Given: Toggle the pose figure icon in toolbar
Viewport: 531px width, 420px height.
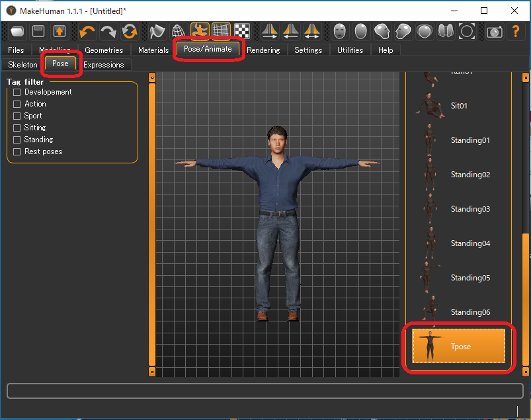Looking at the screenshot, I should coord(200,31).
